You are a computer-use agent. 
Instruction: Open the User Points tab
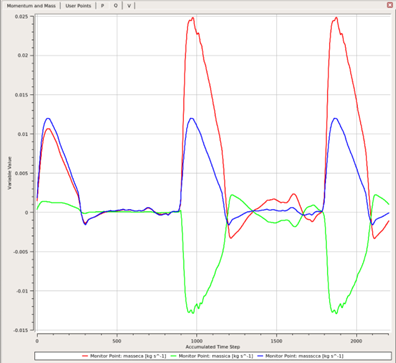point(78,6)
